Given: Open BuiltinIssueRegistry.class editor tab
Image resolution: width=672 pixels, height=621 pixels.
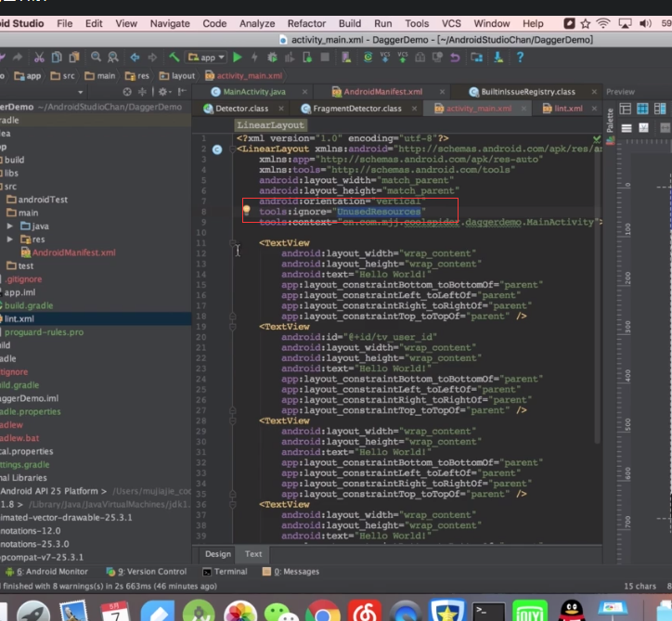Looking at the screenshot, I should tap(527, 92).
